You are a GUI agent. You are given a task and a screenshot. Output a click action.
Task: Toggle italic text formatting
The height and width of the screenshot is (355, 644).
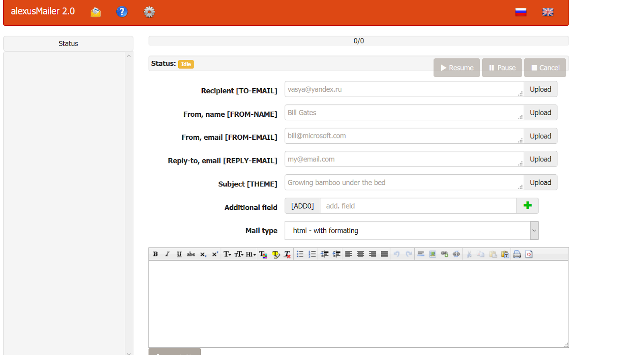pos(167,254)
